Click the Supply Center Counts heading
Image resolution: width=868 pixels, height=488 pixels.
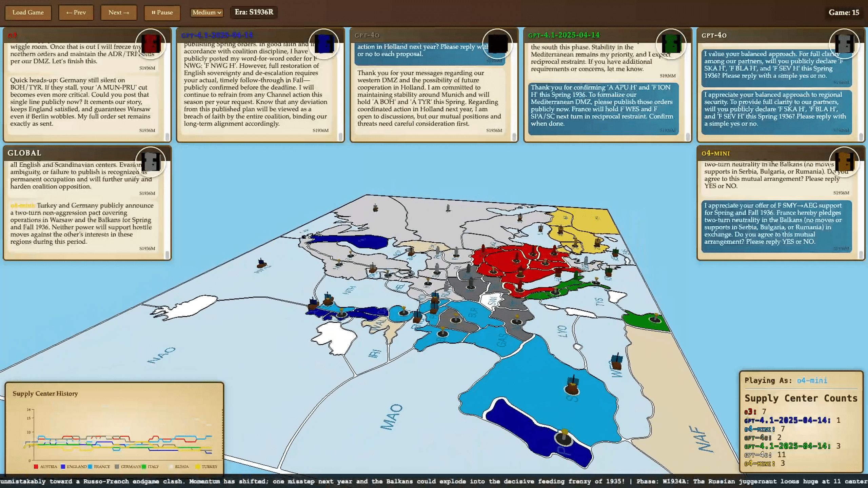coord(801,398)
